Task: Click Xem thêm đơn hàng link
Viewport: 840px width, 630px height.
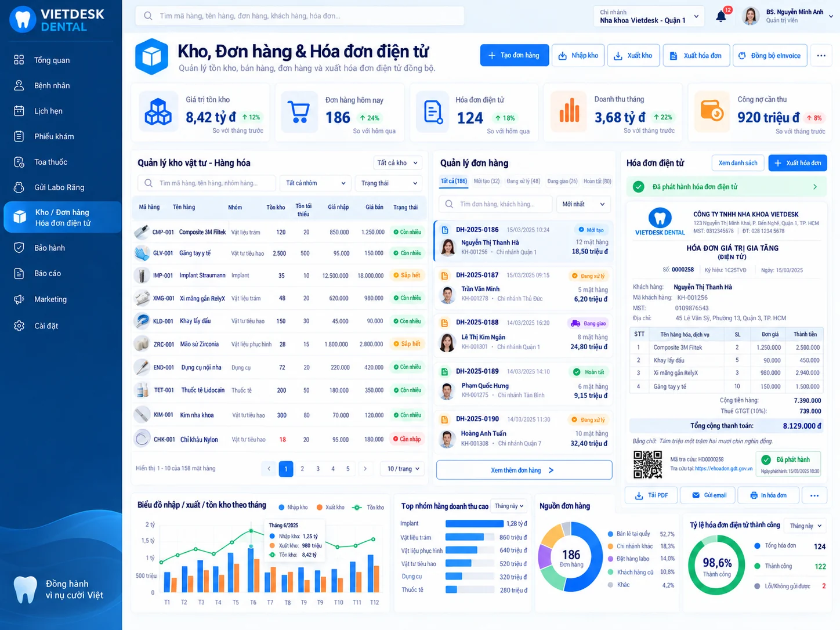Action: click(524, 470)
